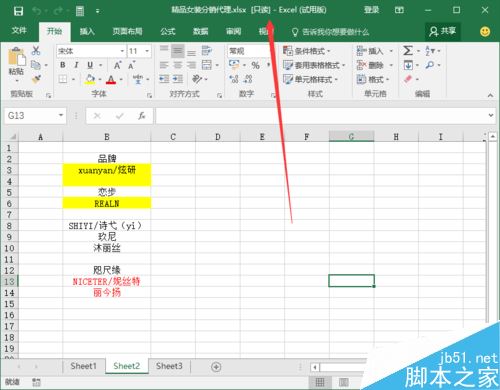500x390 pixels.
Task: Select cell B6 containing REALN
Action: [107, 203]
